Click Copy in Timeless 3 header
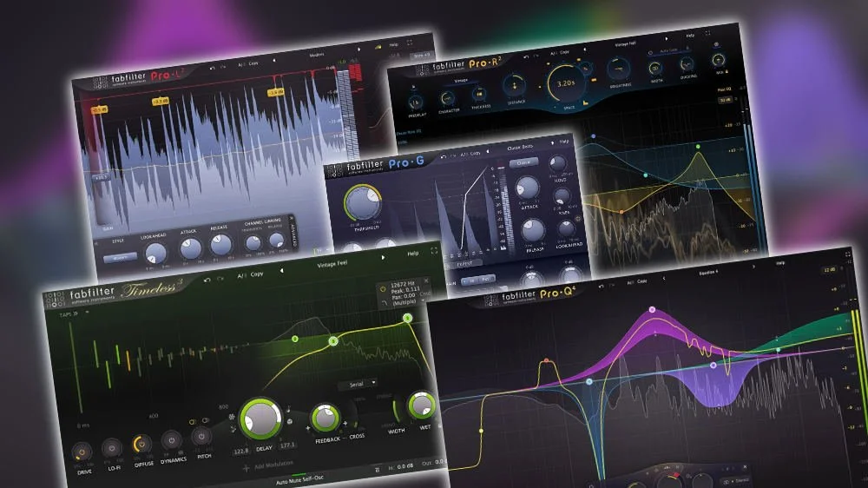The image size is (868, 488). coord(256,274)
